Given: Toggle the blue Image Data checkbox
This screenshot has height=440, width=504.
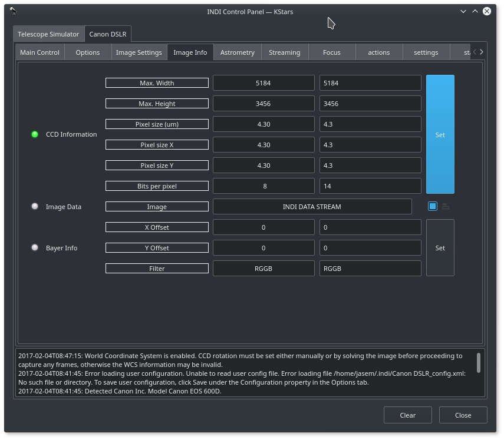Looking at the screenshot, I should [x=433, y=206].
